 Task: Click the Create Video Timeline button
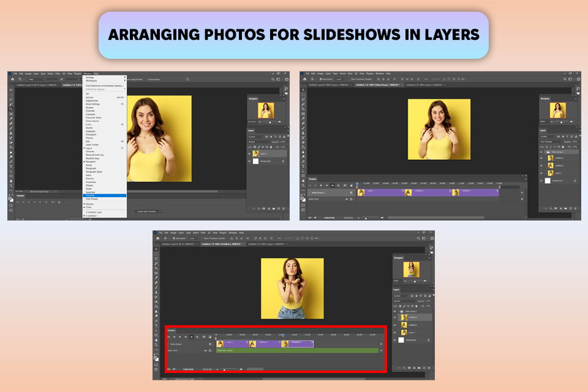[x=147, y=211]
